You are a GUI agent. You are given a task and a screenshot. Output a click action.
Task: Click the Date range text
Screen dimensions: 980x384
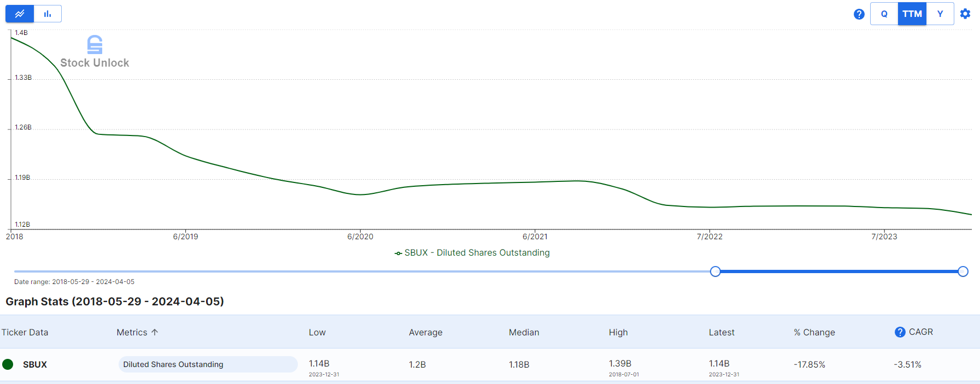tap(74, 282)
